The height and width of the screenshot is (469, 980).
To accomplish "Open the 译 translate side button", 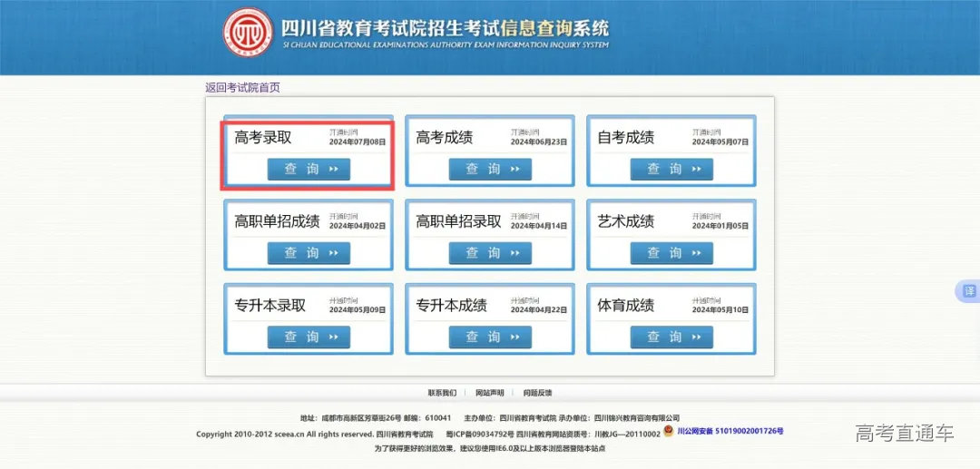I will (969, 291).
